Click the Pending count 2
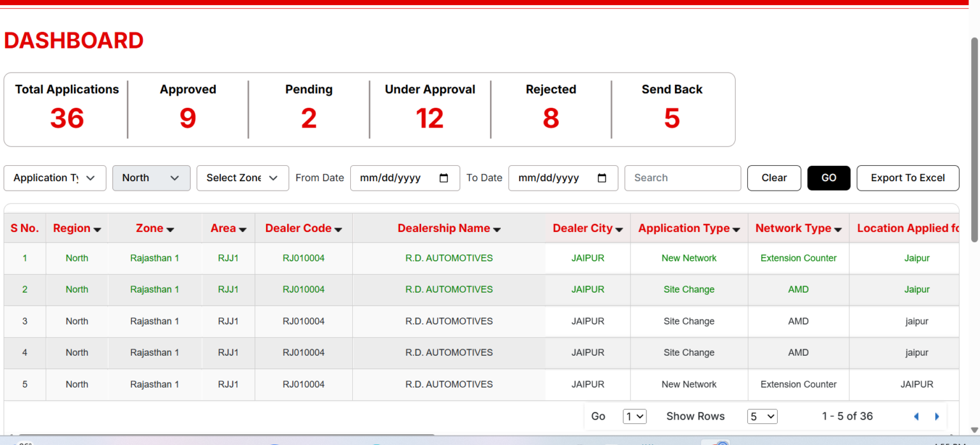 pyautogui.click(x=309, y=119)
